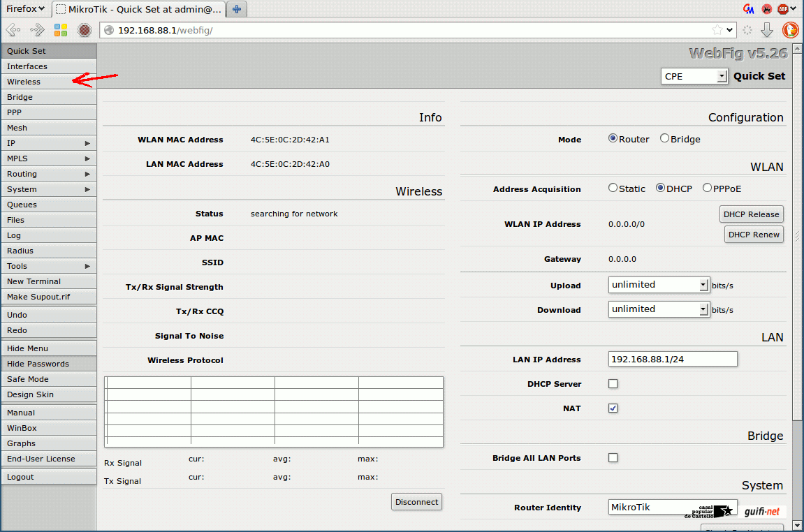The width and height of the screenshot is (804, 532).
Task: Choose PPPoE address acquisition
Action: pyautogui.click(x=707, y=188)
